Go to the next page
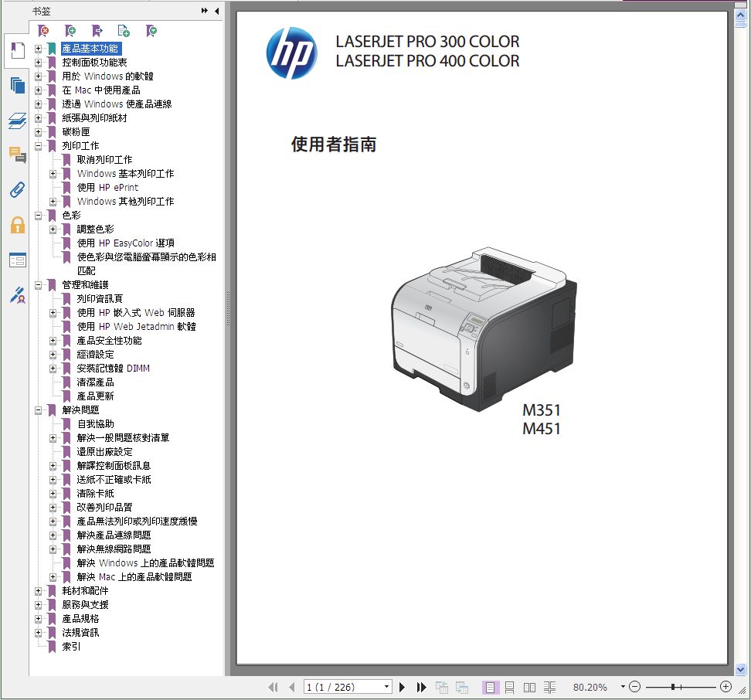The width and height of the screenshot is (751, 700). point(403,687)
